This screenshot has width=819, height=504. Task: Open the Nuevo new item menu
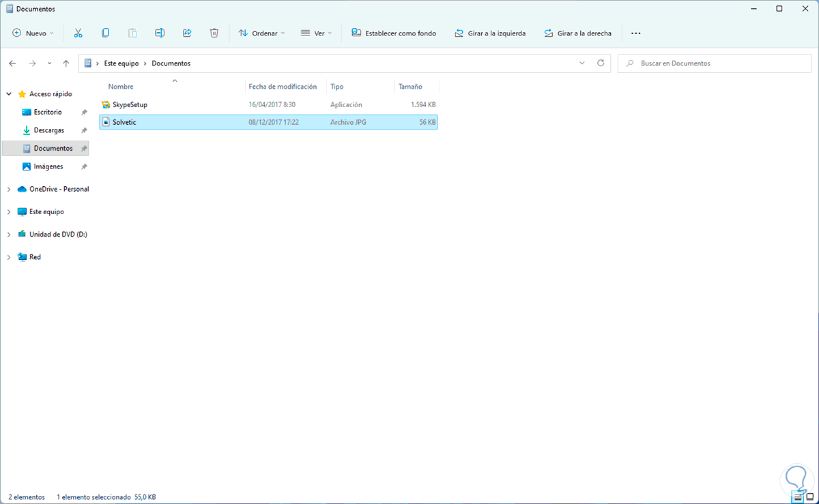[x=33, y=33]
